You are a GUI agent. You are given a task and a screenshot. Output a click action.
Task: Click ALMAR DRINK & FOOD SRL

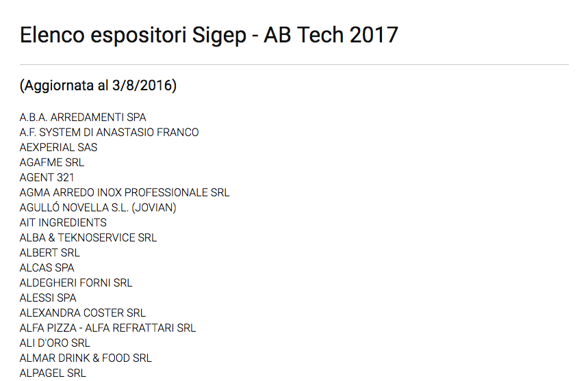[x=86, y=358]
